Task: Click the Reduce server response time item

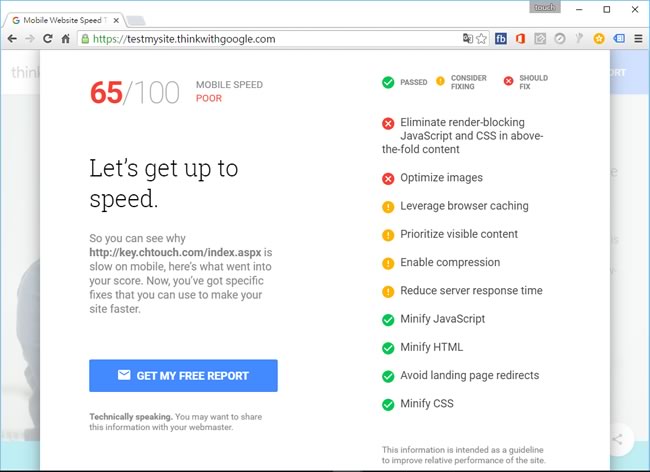Action: tap(462, 291)
